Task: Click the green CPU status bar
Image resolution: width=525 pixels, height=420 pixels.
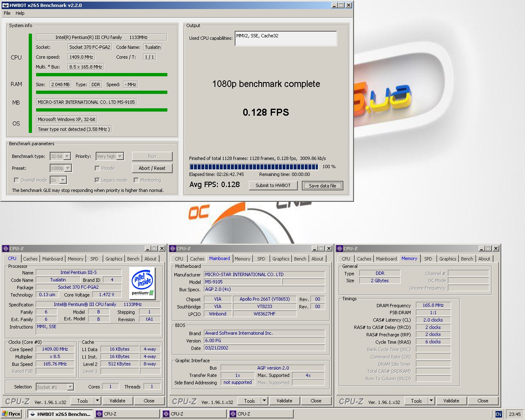Action: tap(102, 75)
